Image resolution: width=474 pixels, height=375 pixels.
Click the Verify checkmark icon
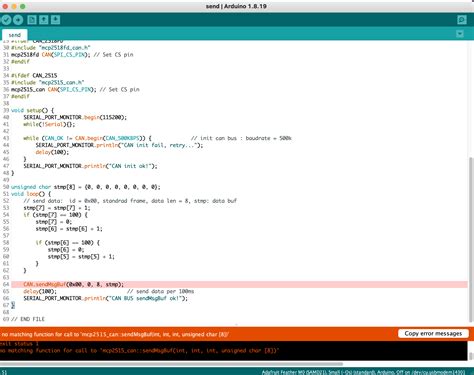tap(6, 20)
